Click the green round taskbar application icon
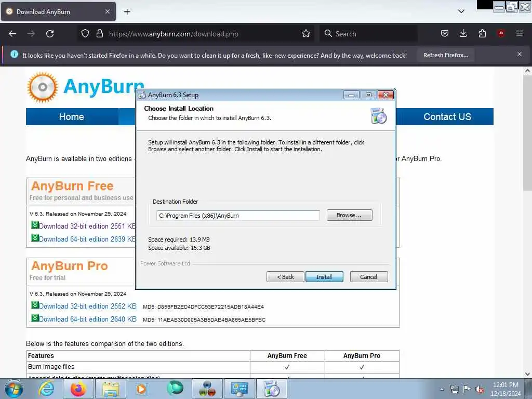This screenshot has height=399, width=532. (175, 388)
